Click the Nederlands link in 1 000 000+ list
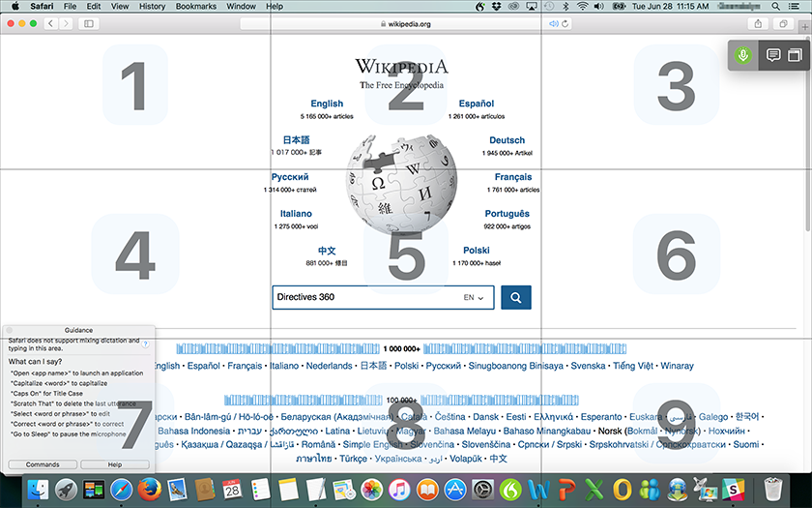812x508 pixels. tap(329, 366)
